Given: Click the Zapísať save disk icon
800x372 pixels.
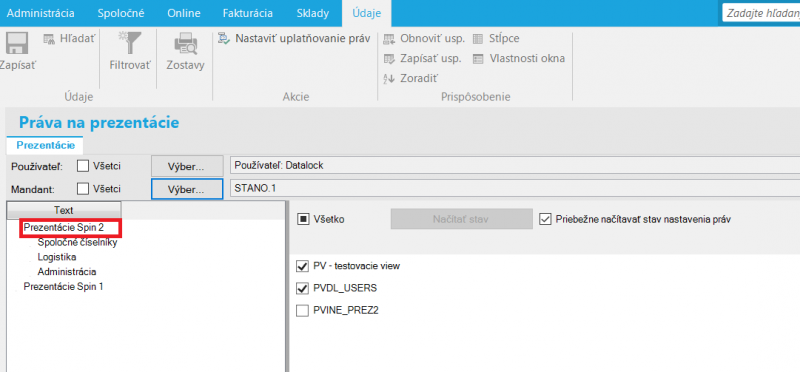Looking at the screenshot, I should coord(12,44).
